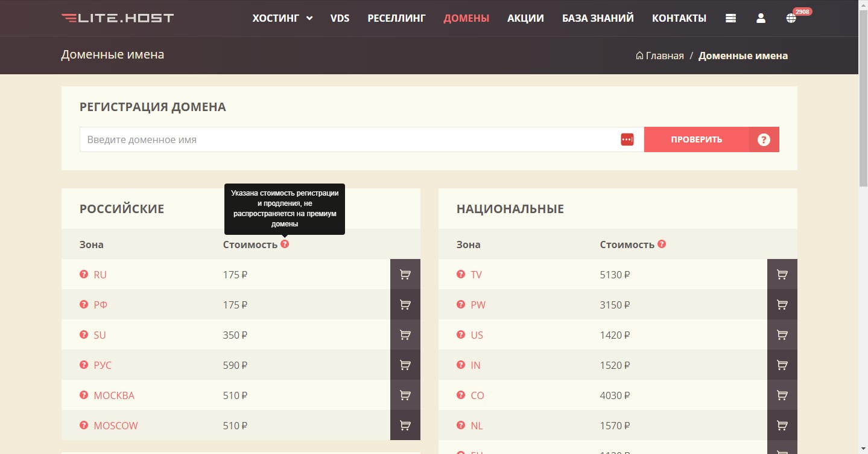
Task: Open the CO zone link
Action: [x=477, y=395]
